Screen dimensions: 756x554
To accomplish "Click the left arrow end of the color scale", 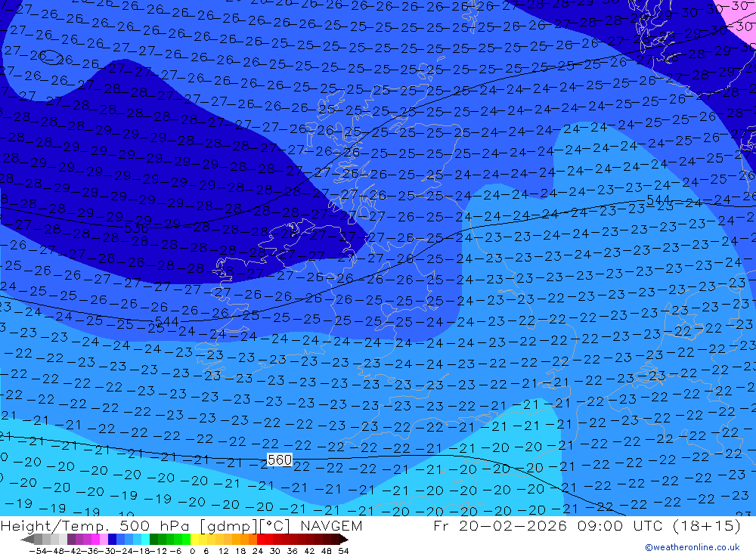I will tap(27, 539).
